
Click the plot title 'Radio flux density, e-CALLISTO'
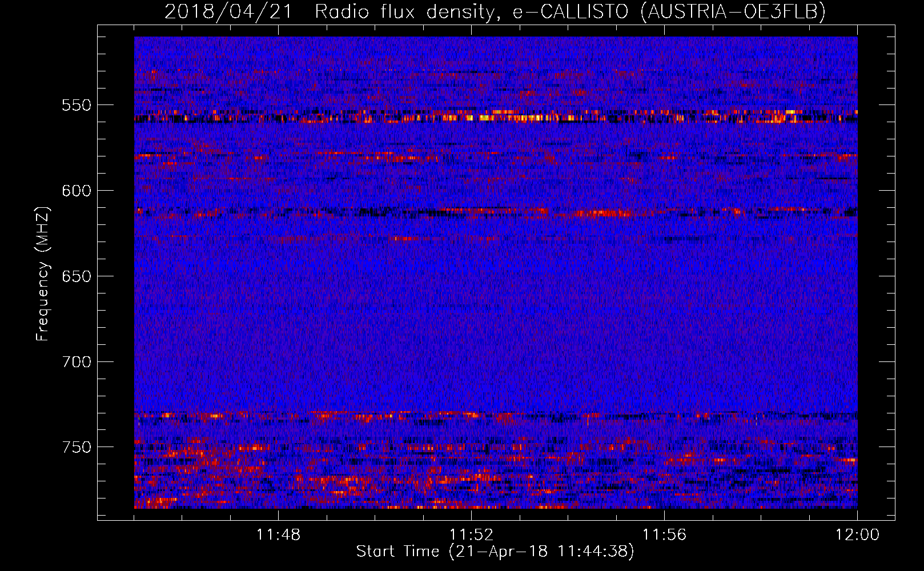click(471, 11)
